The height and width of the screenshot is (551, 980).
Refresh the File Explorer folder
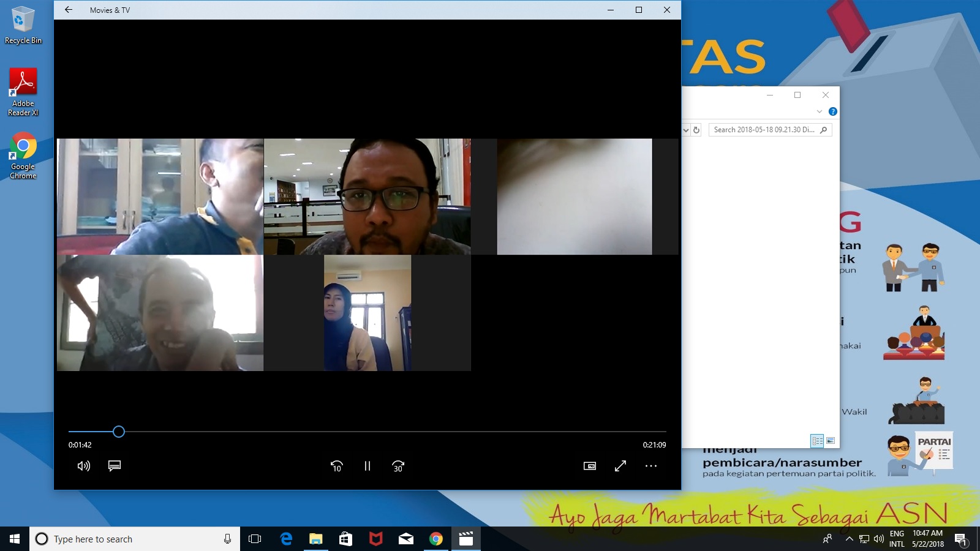696,130
